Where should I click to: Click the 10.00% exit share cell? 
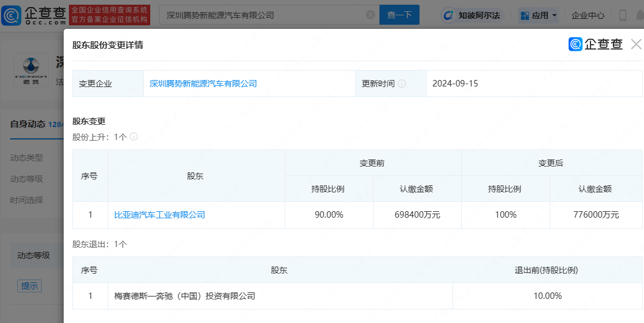(x=547, y=296)
